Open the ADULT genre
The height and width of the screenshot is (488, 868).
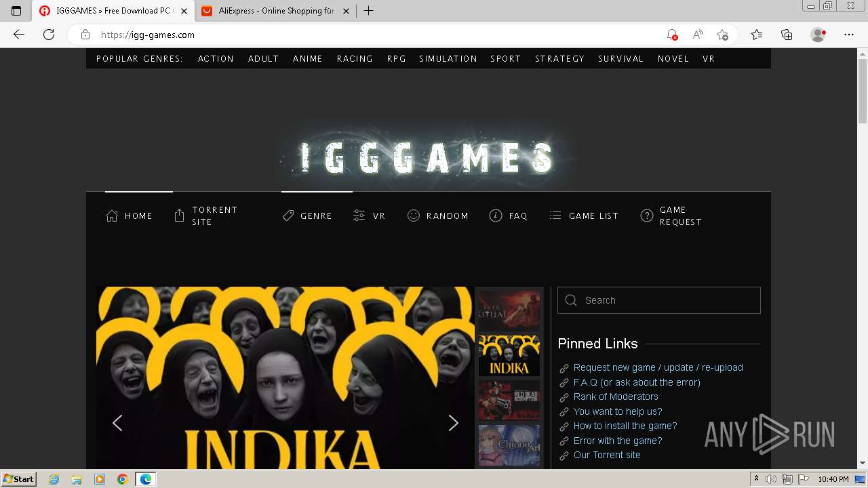[263, 59]
